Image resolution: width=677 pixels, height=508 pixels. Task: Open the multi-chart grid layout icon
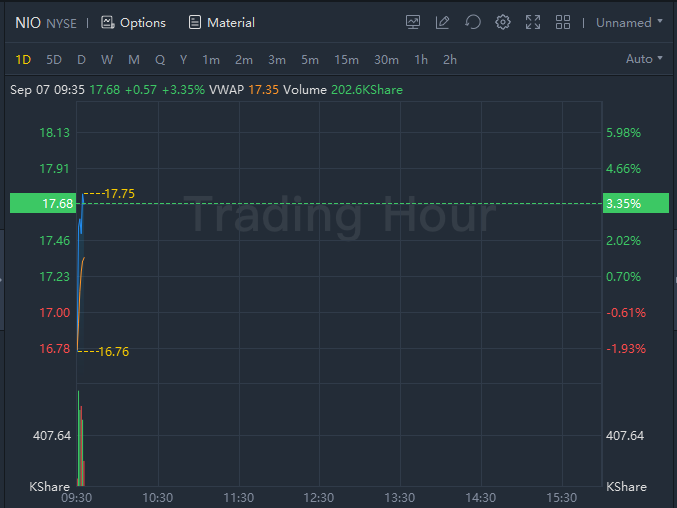563,22
